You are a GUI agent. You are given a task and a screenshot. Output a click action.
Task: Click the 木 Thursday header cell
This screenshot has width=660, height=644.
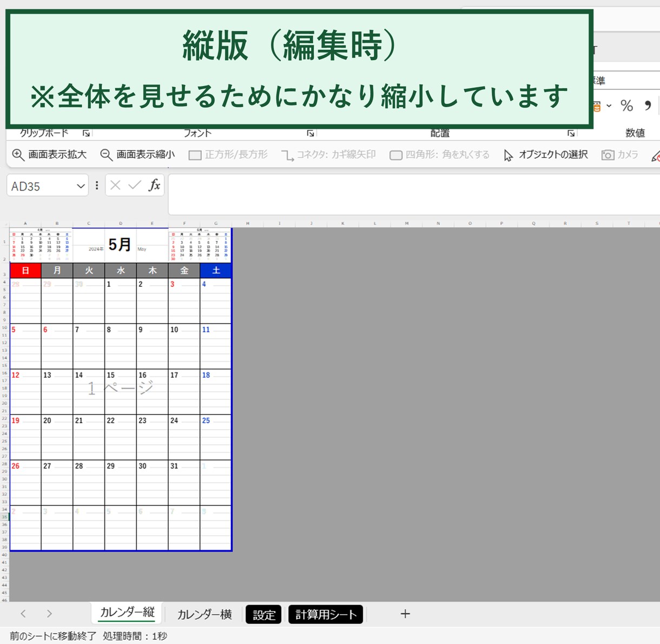pos(153,271)
